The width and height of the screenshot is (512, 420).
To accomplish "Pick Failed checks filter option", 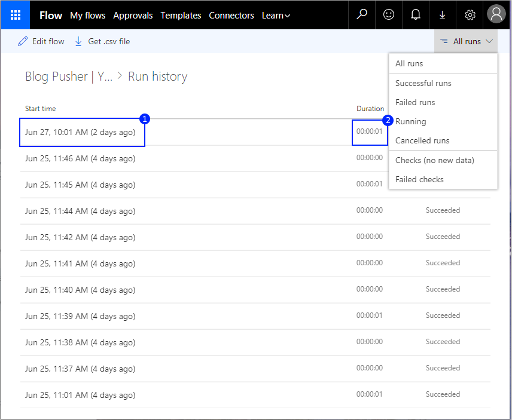I will (x=419, y=179).
